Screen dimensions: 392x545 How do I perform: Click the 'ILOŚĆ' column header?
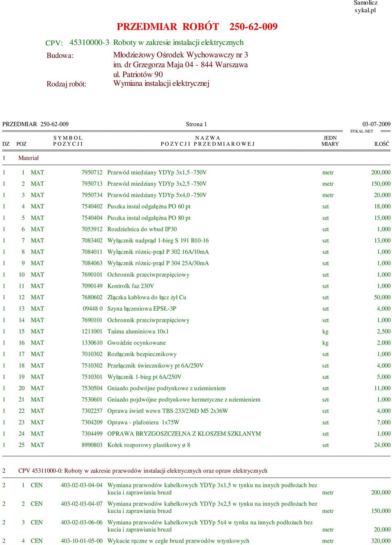[x=382, y=144]
